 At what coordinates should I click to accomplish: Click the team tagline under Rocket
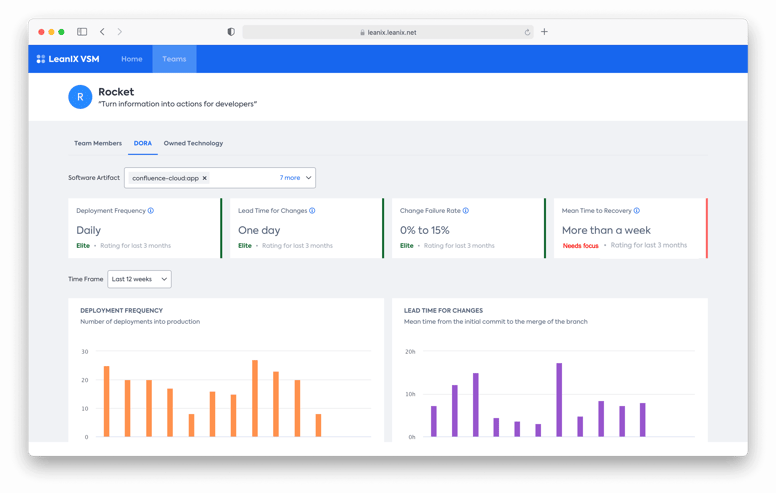click(x=178, y=104)
